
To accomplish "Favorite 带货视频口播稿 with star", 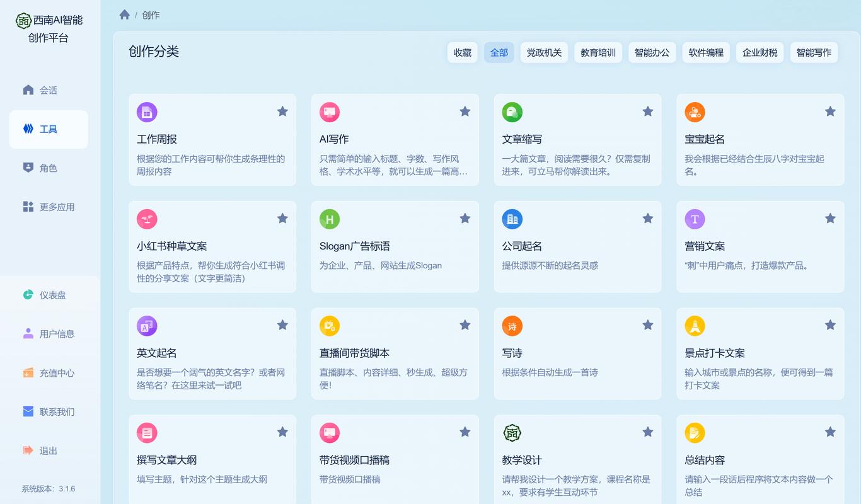I will [x=465, y=432].
